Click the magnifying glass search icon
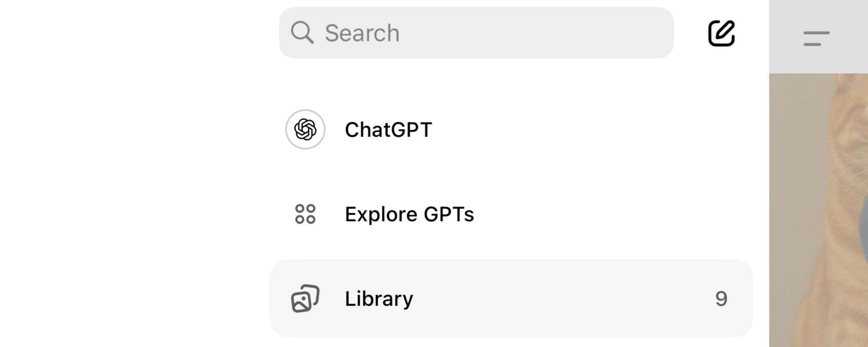The image size is (868, 347). [302, 32]
